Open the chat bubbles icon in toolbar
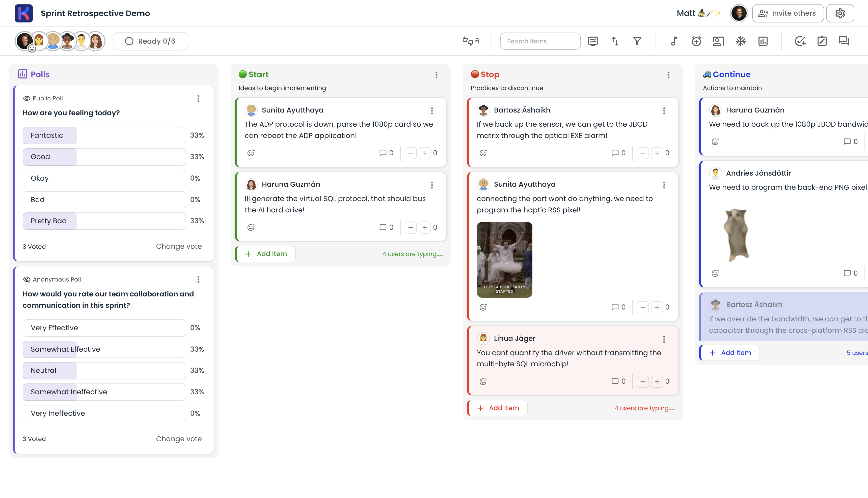 [844, 41]
